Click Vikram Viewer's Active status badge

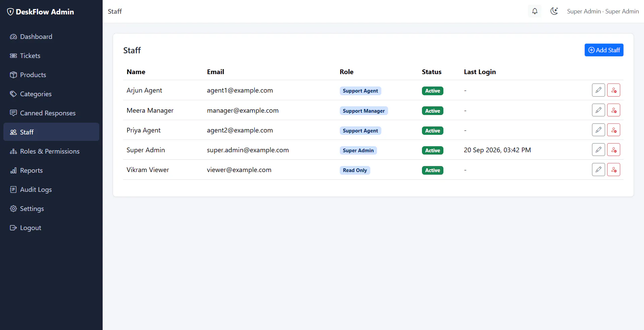point(432,170)
